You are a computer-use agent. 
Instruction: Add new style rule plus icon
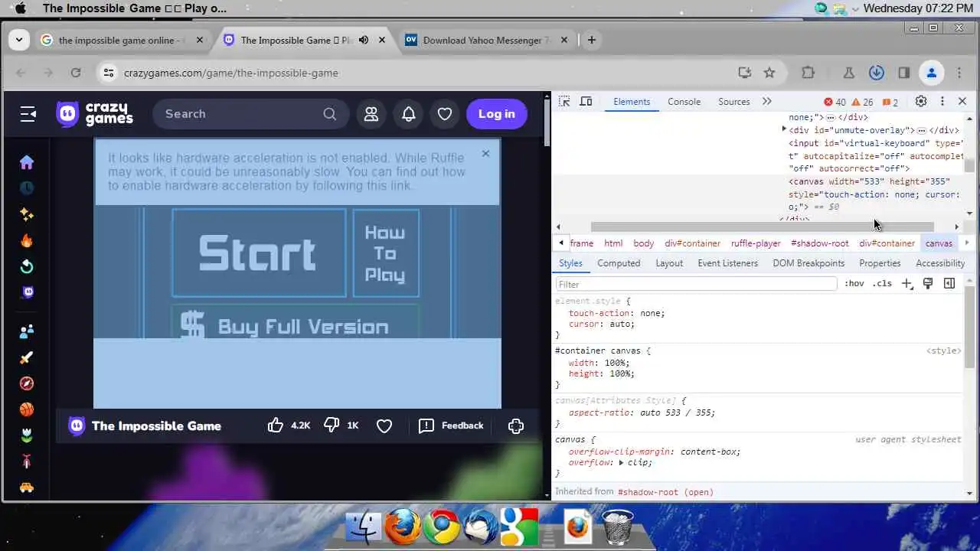click(x=906, y=283)
